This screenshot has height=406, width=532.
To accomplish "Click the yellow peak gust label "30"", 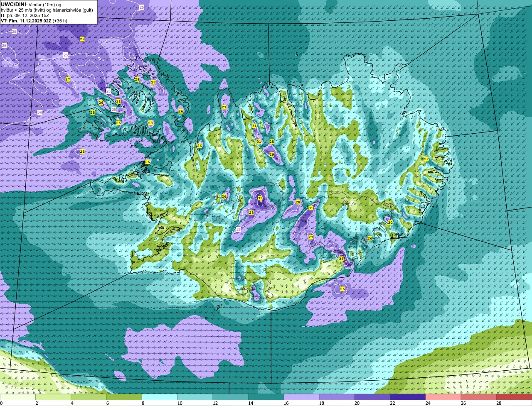I will tap(390, 223).
